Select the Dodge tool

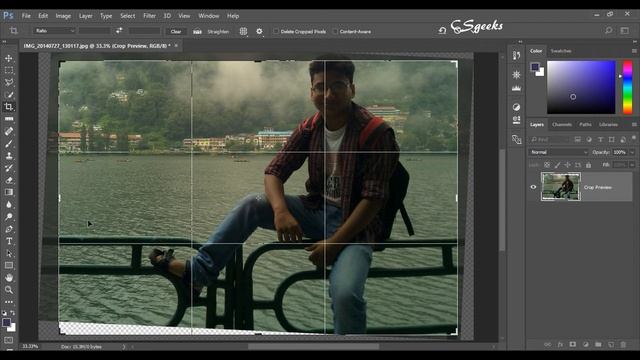coord(9,217)
